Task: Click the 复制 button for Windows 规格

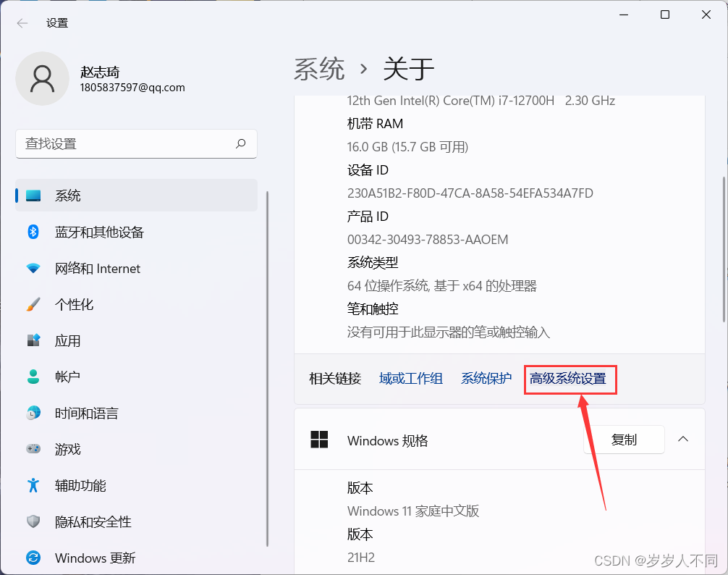Action: pyautogui.click(x=624, y=440)
